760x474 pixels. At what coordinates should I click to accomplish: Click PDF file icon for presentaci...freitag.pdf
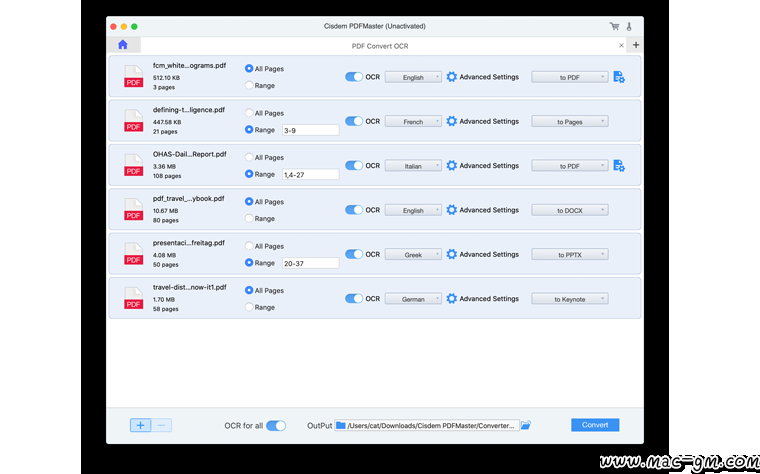(133, 253)
